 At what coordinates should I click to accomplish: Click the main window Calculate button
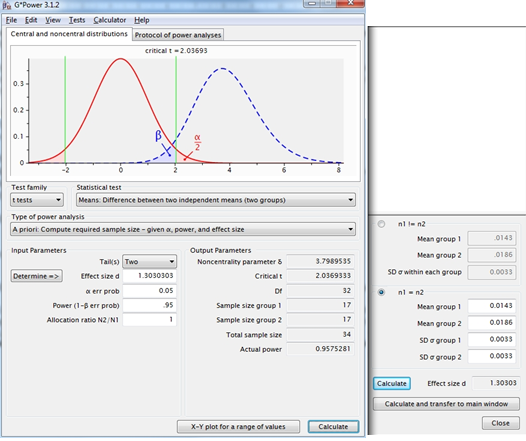[333, 427]
